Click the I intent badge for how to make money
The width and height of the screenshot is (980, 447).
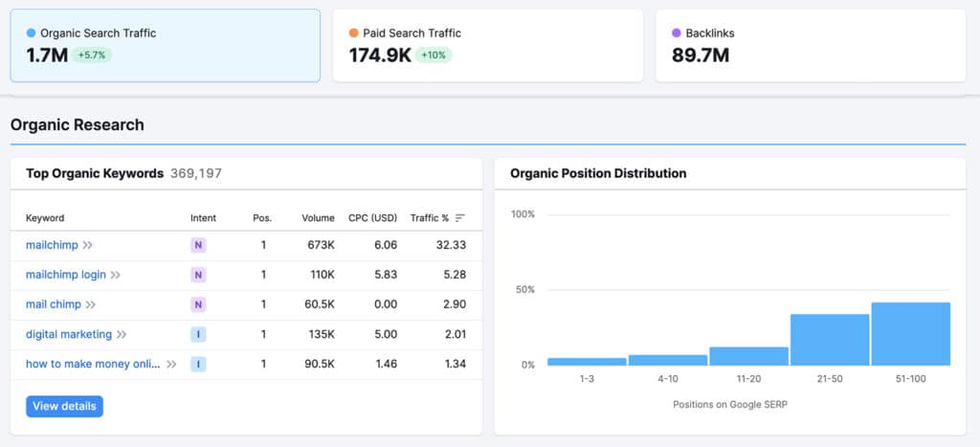tap(198, 364)
